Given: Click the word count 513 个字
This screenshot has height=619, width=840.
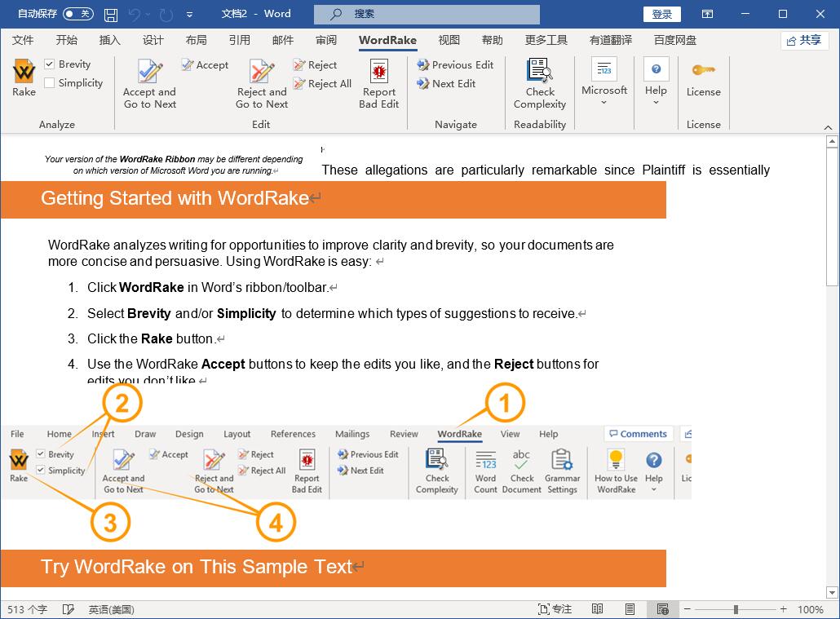Looking at the screenshot, I should pos(28,609).
